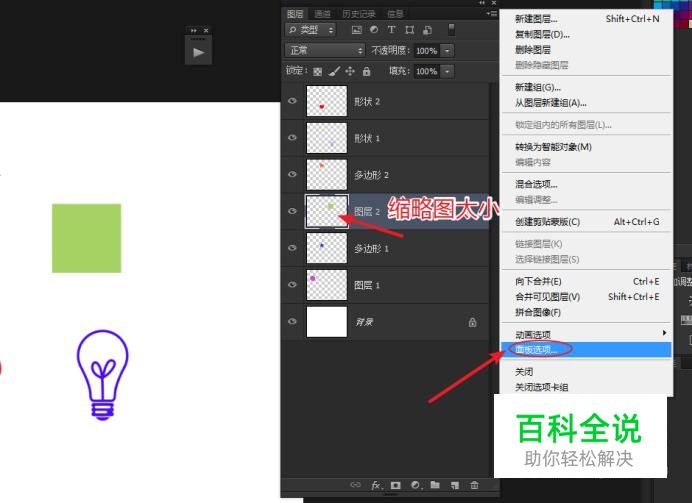Hide the 图层 2 layer
The image size is (692, 503).
(x=292, y=211)
